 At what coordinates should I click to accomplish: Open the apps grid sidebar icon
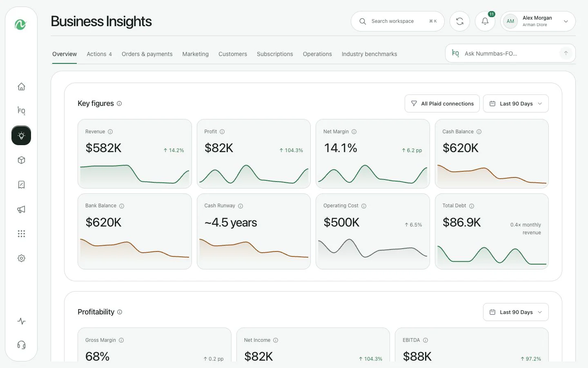pos(21,234)
